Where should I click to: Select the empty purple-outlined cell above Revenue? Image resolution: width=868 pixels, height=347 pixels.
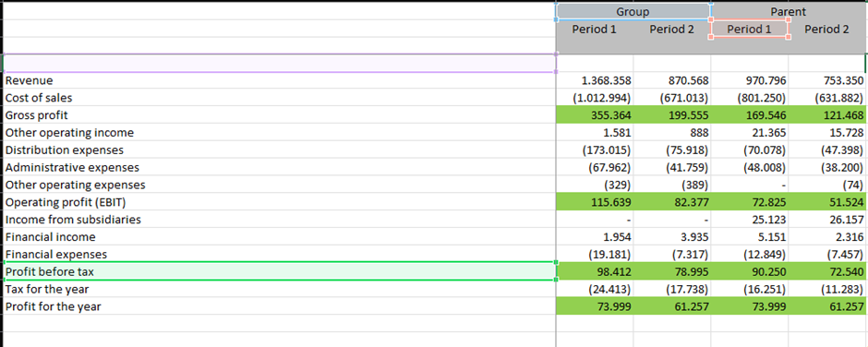(279, 63)
